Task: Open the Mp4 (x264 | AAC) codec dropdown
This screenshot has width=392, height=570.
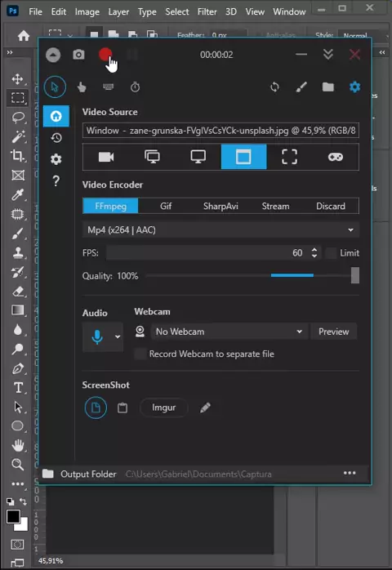Action: tap(220, 230)
